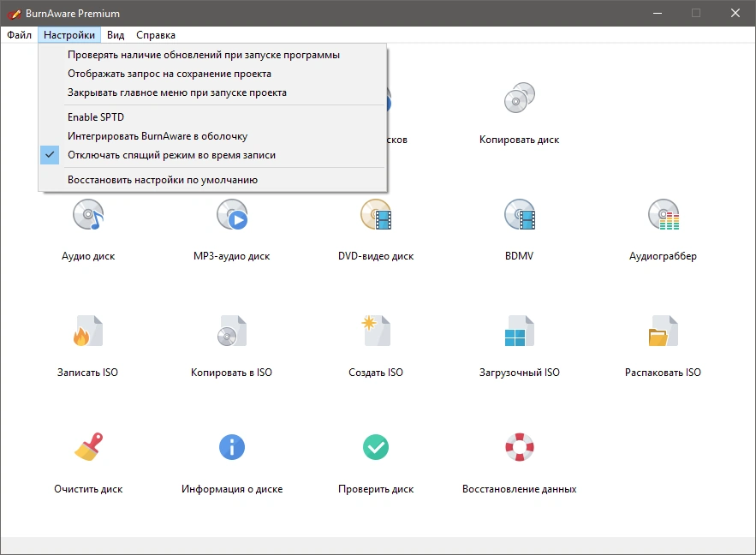Launch the Аудио диск tool icon
The height and width of the screenshot is (555, 756).
(x=88, y=215)
